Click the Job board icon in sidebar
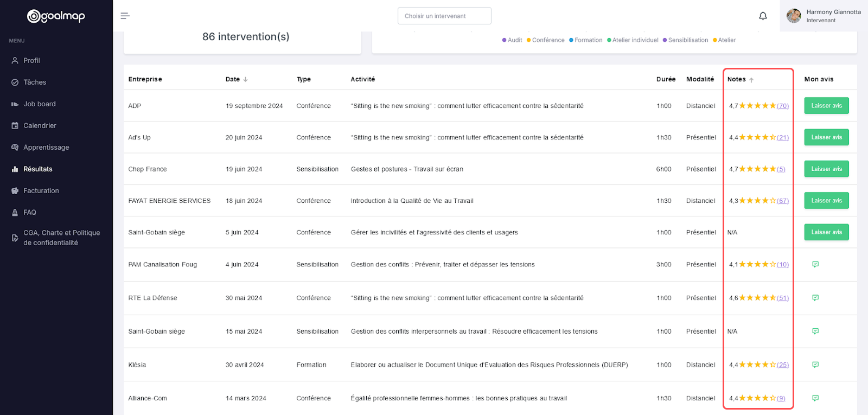 (x=15, y=104)
